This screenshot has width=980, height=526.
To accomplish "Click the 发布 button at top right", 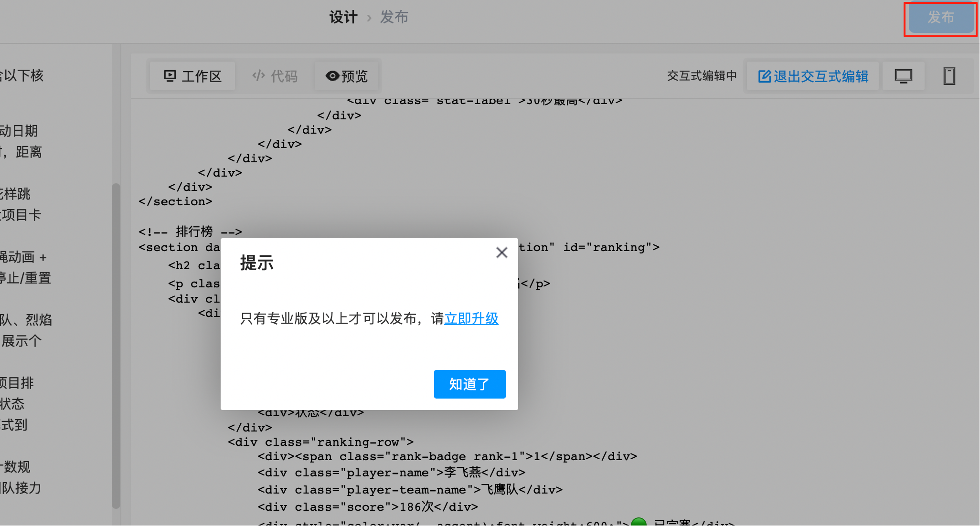I will pos(939,19).
